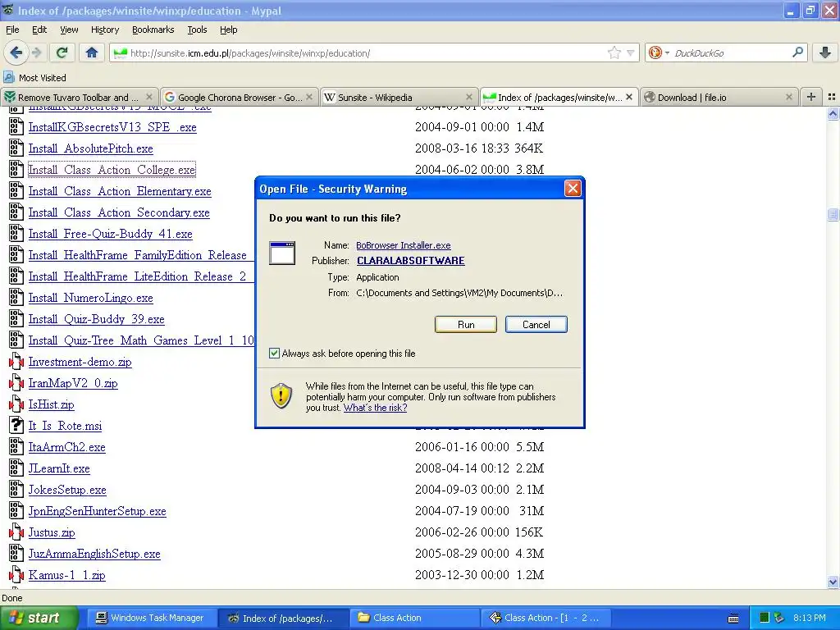The height and width of the screenshot is (630, 840).
Task: Click binary icon beside Install_Free-Quiz-Buddy_41.exe
Action: coord(16,234)
